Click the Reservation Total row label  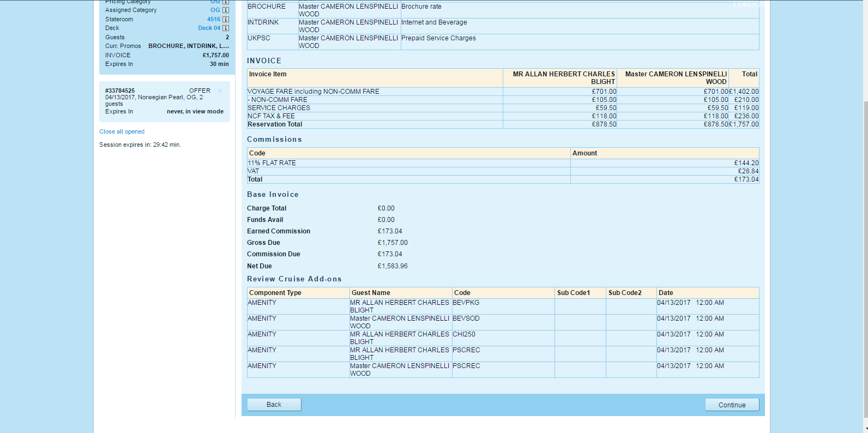point(275,124)
